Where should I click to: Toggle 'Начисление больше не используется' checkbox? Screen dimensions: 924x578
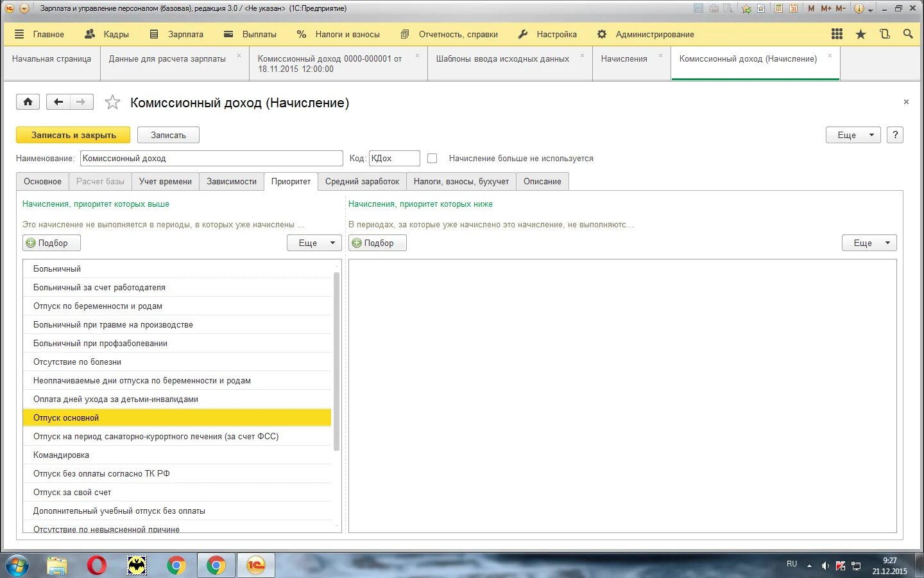[432, 158]
